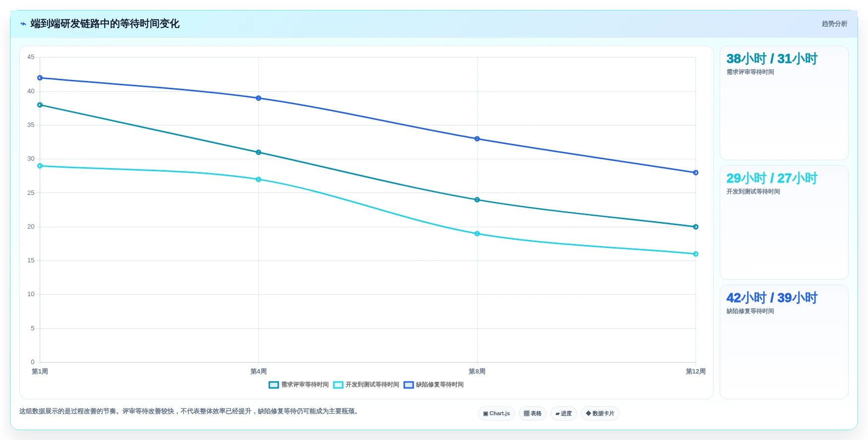Viewport: 868px width, 440px height.
Task: Hide the 需求评审等待时间 series via its legend label
Action: [305, 385]
